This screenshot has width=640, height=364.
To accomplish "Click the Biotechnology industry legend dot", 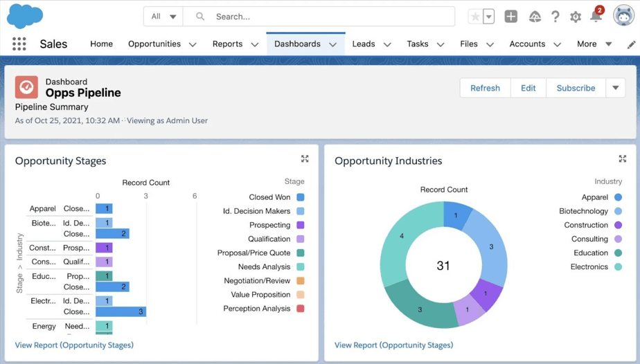I will tap(618, 211).
